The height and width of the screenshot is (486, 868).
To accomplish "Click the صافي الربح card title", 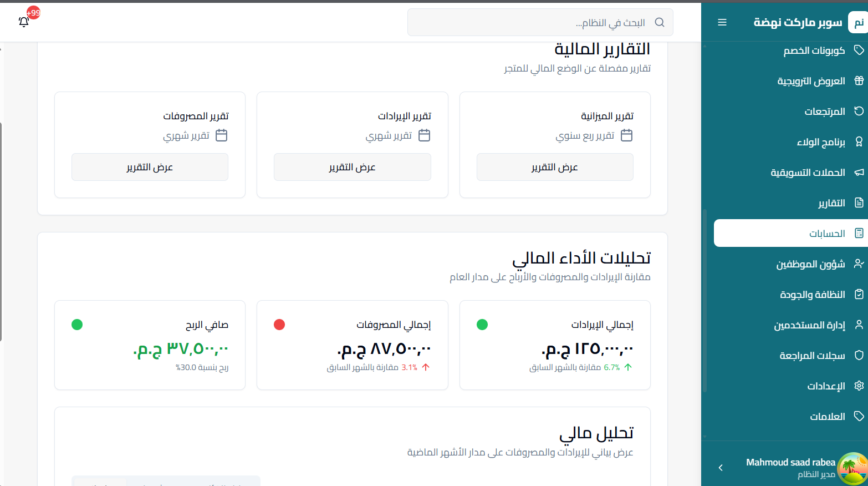I will pyautogui.click(x=207, y=325).
